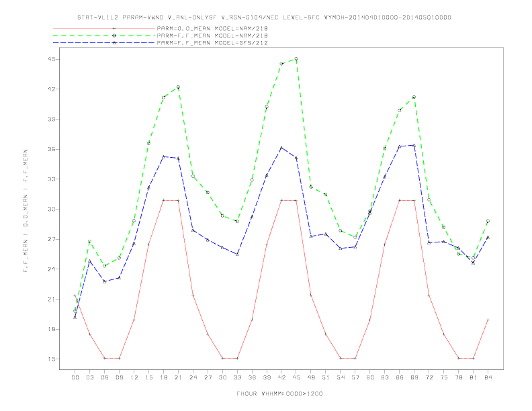Click x-axis tick label 78
This screenshot has width=532, height=411.
coord(458,377)
